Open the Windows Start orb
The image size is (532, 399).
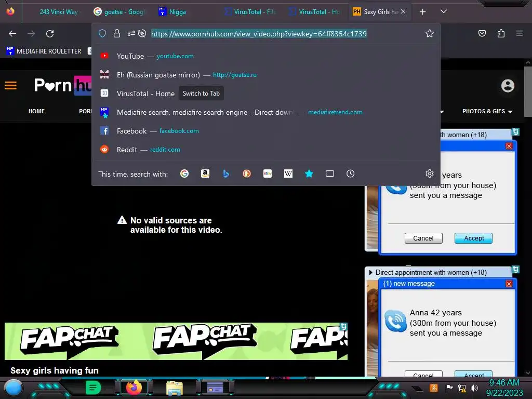point(14,388)
